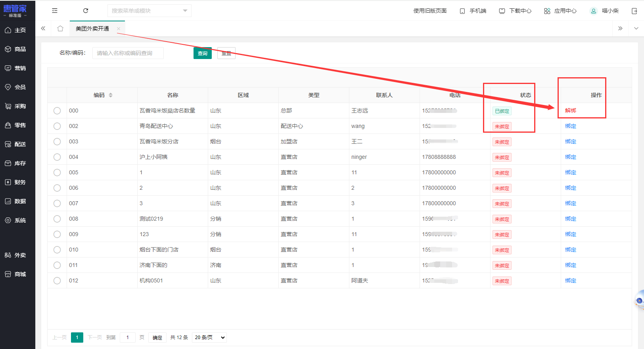The width and height of the screenshot is (644, 349).
Task: Open the 搜索菜单或模块 search dropdown
Action: pos(149,11)
